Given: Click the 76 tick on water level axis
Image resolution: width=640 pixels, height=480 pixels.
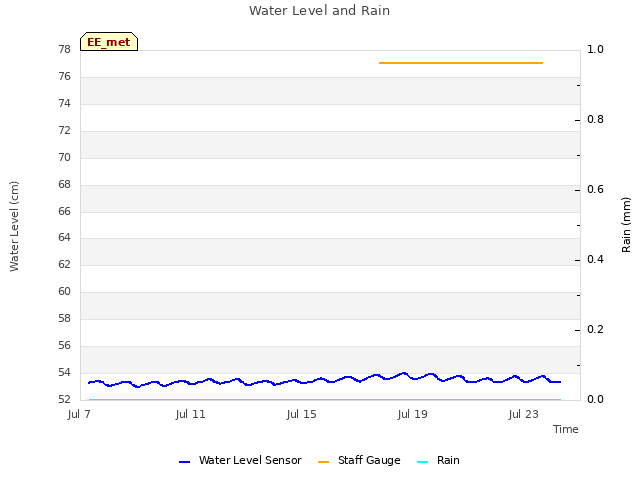Looking at the screenshot, I should coord(64,76).
